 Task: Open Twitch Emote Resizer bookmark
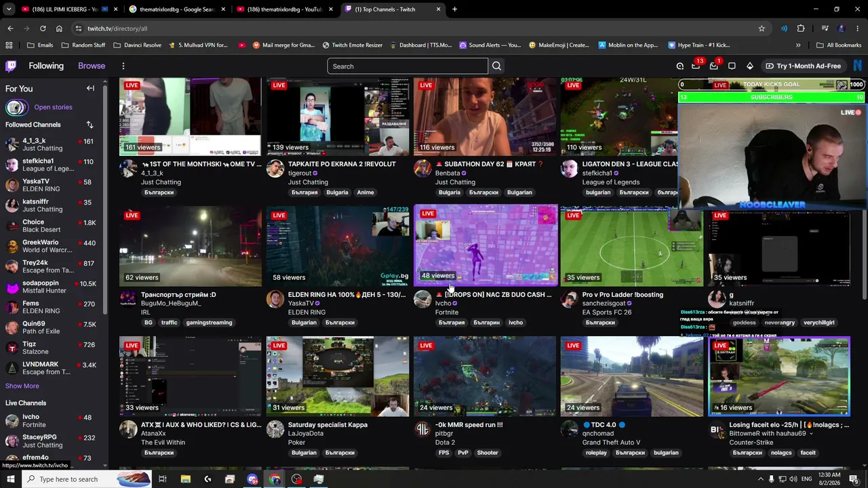coord(353,45)
